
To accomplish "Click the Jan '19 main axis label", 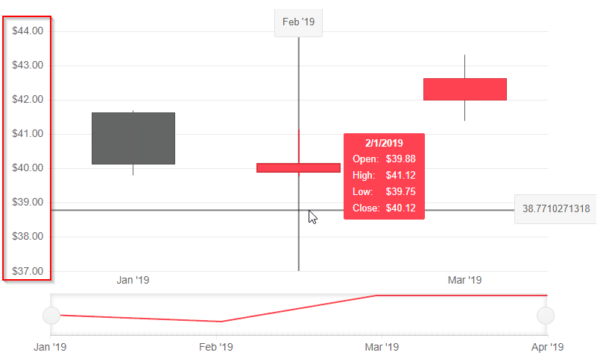I will 133,280.
